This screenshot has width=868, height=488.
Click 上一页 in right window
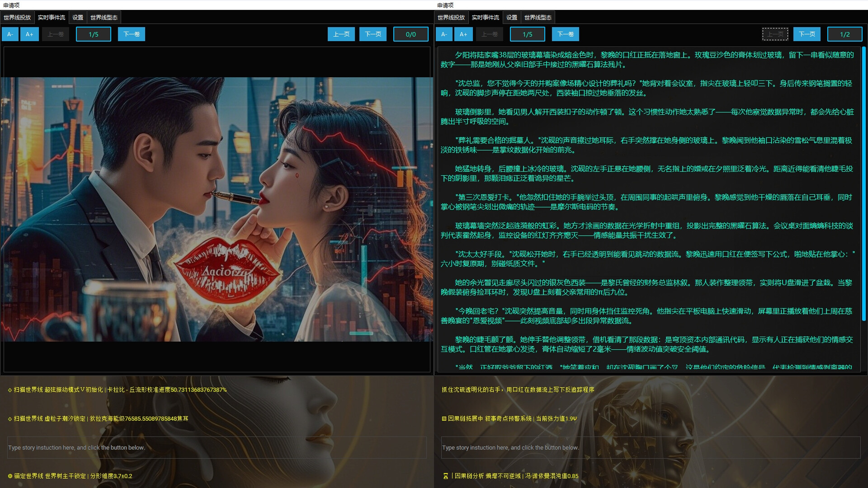click(x=775, y=34)
